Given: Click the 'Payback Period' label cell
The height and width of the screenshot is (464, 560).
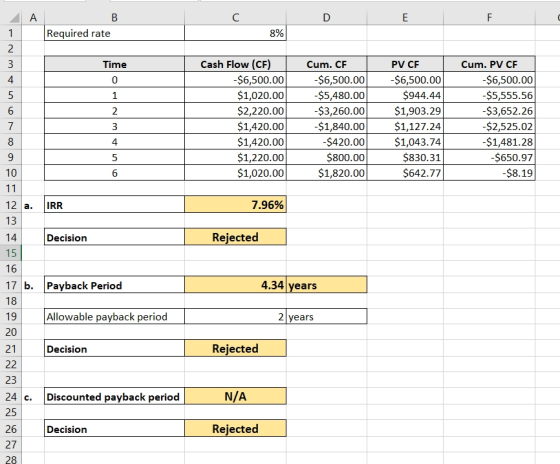Looking at the screenshot, I should pyautogui.click(x=114, y=285).
